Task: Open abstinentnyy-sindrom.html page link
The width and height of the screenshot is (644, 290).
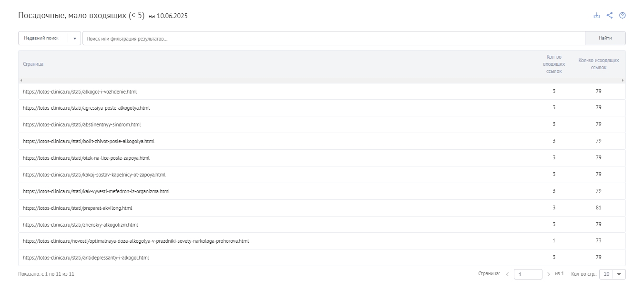Action: [x=82, y=124]
